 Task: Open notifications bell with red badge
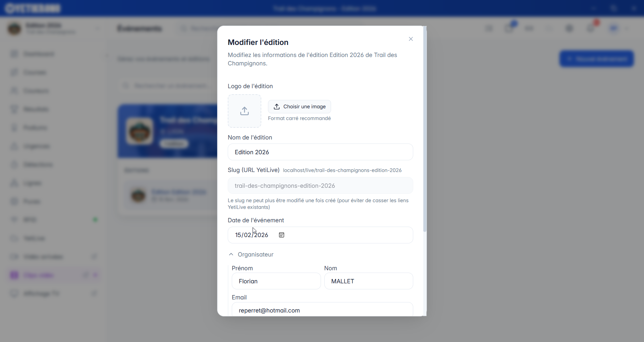point(591,28)
